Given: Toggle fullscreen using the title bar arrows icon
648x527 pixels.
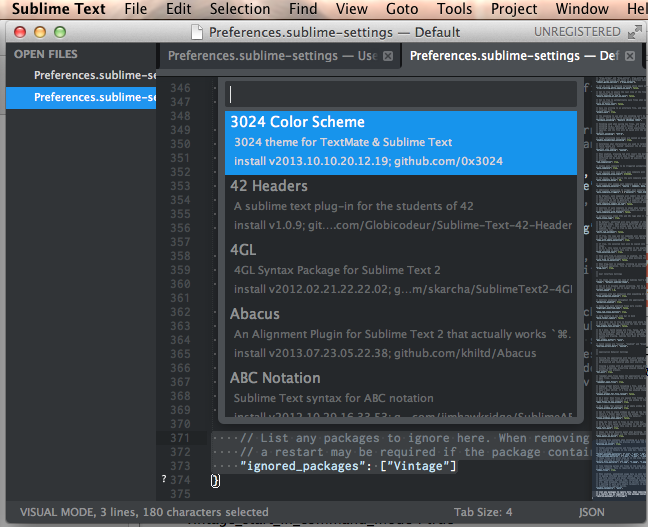Looking at the screenshot, I should click(x=634, y=32).
